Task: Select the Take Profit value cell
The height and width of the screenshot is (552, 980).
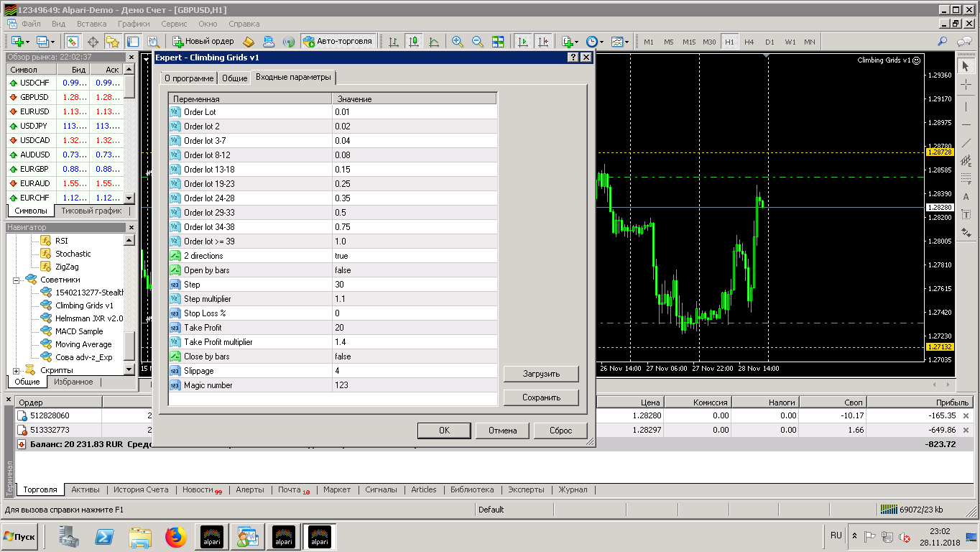Action: click(414, 328)
